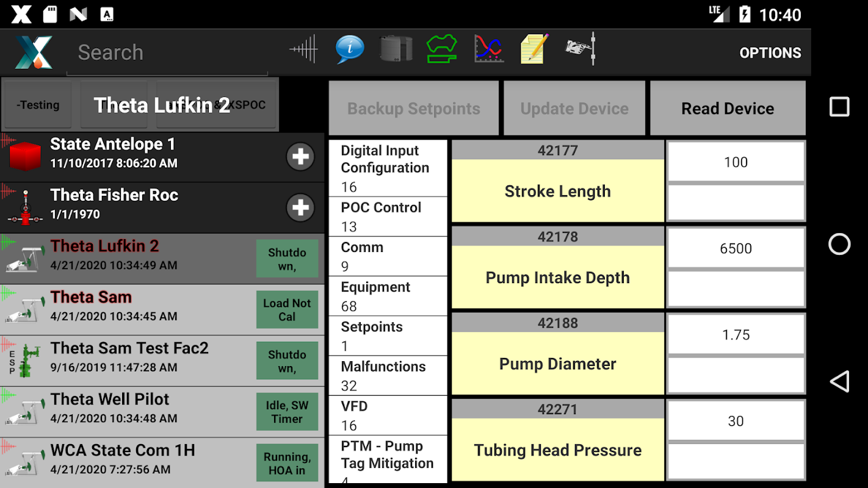The width and height of the screenshot is (868, 488).
Task: Tap the Pump Diameter parameter
Action: tap(558, 364)
